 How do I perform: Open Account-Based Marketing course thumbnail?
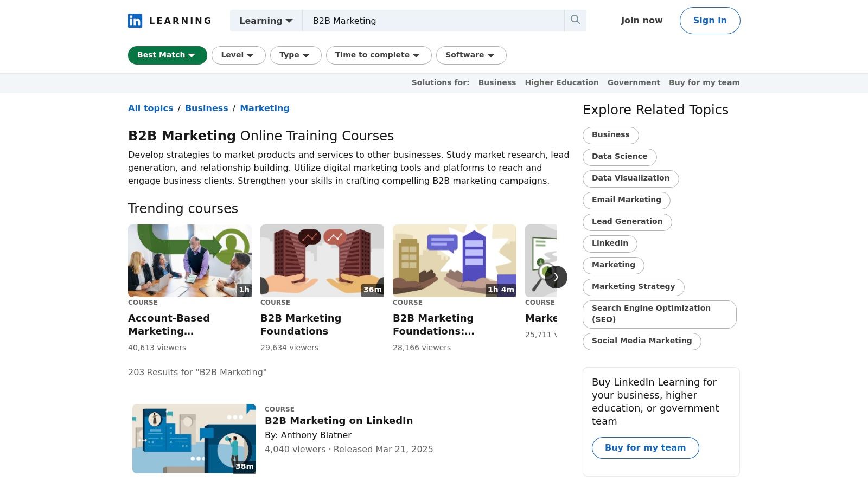point(190,261)
